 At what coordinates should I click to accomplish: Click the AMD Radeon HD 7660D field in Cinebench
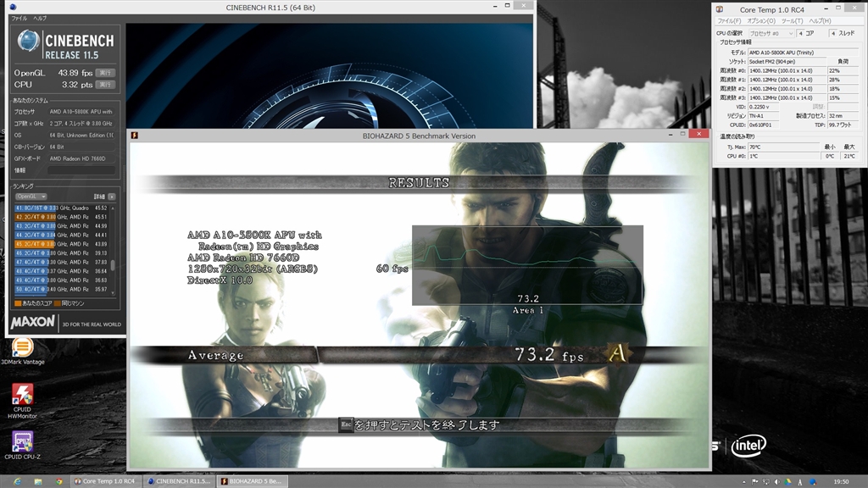[81, 158]
